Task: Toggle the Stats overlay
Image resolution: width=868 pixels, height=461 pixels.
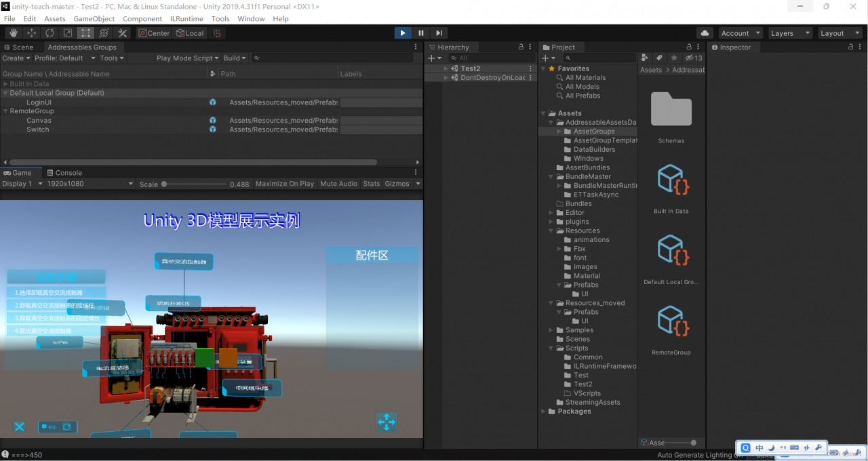Action: click(x=372, y=184)
